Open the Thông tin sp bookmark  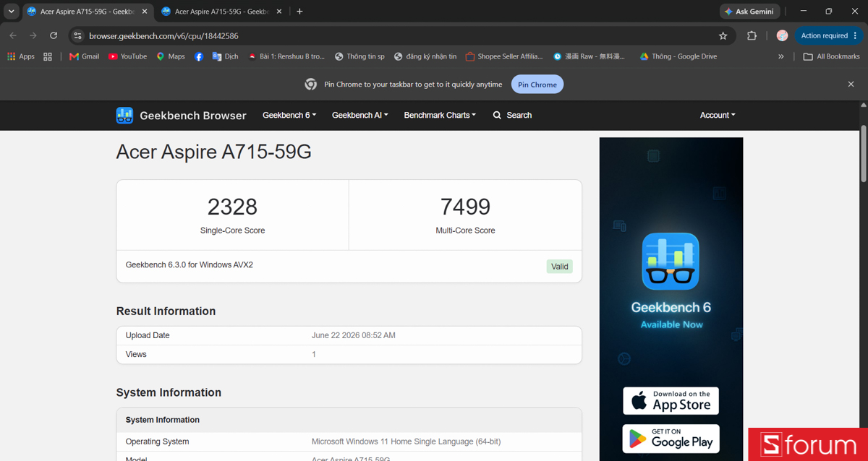pyautogui.click(x=359, y=56)
